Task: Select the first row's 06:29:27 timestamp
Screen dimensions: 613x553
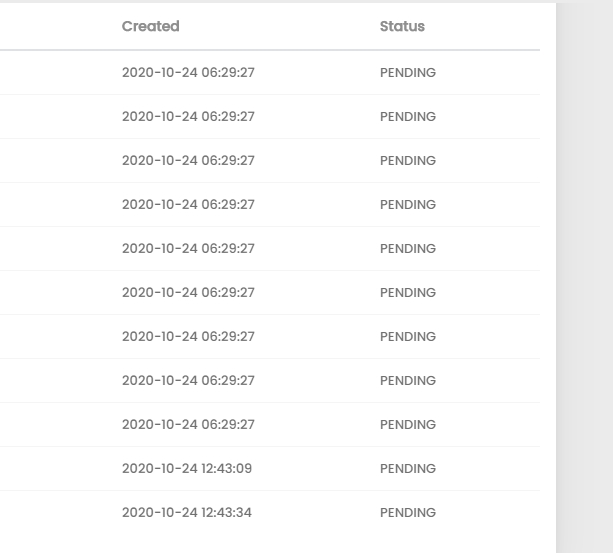Action: (188, 72)
